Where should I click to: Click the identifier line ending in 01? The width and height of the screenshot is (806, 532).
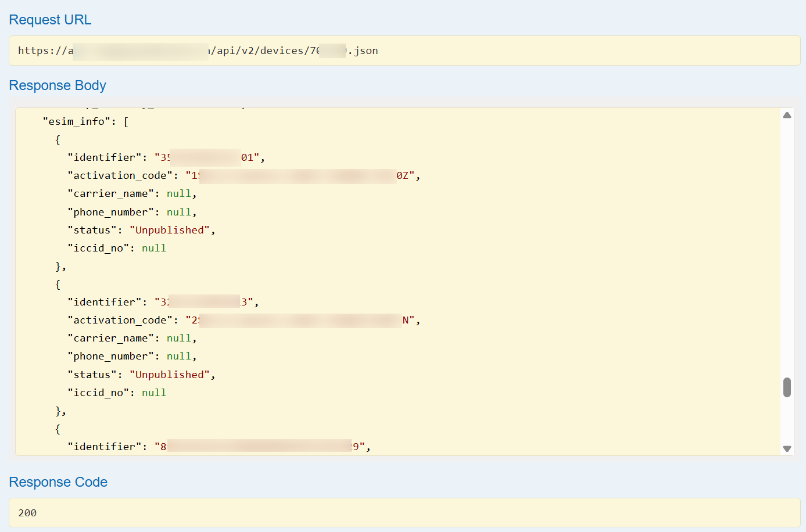[x=166, y=157]
